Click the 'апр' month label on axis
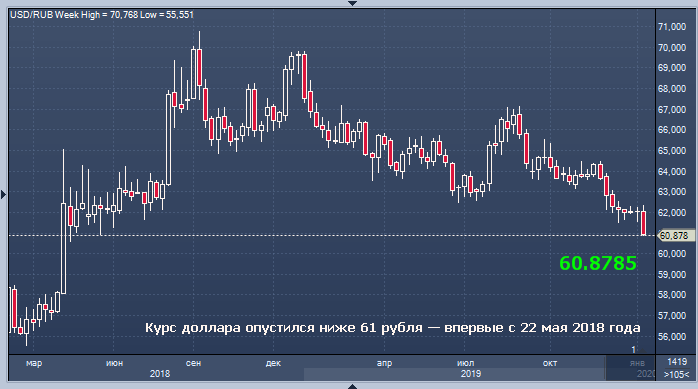 tap(384, 363)
